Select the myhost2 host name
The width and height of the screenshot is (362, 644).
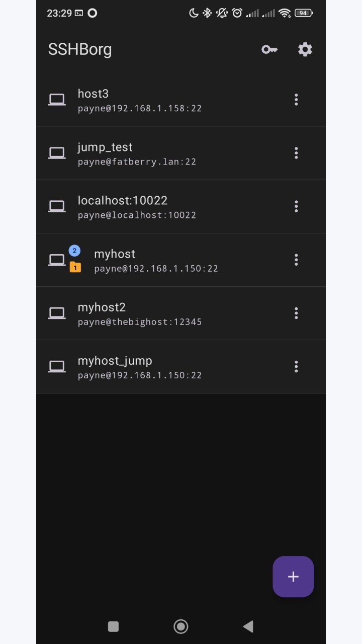(x=102, y=307)
